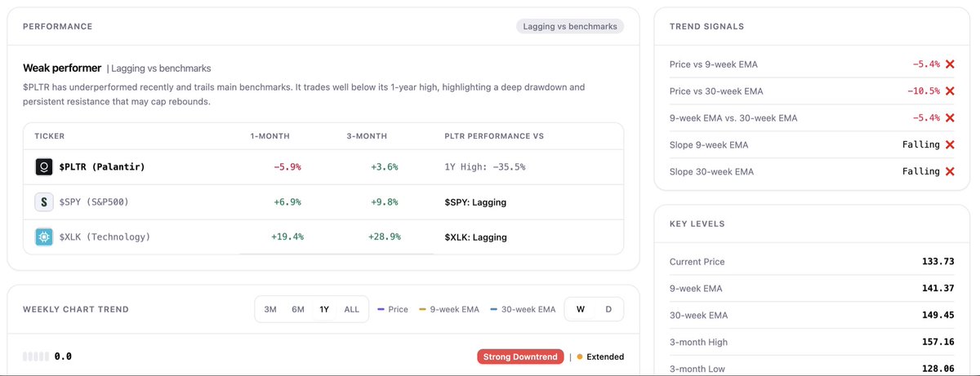The width and height of the screenshot is (980, 376).
Task: Open the $XLK (Technology) ticker
Action: coord(105,237)
